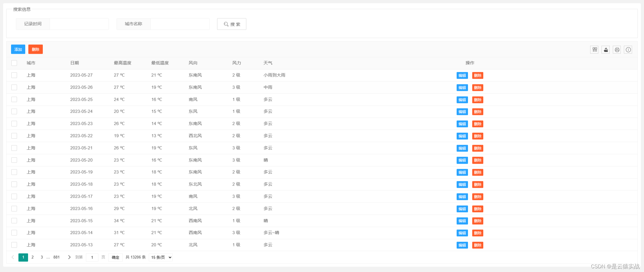The image size is (644, 272).
Task: Check the row for 2023-05-21
Action: 14,148
